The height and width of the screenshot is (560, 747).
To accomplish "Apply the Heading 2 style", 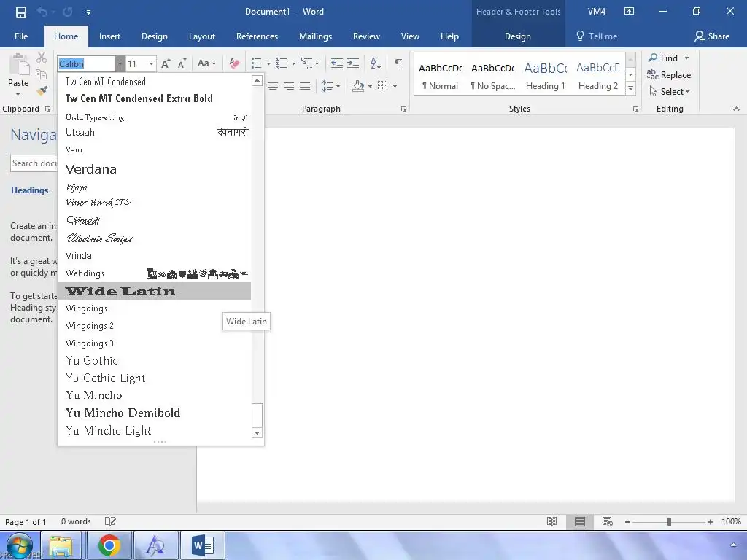I will click(x=598, y=76).
